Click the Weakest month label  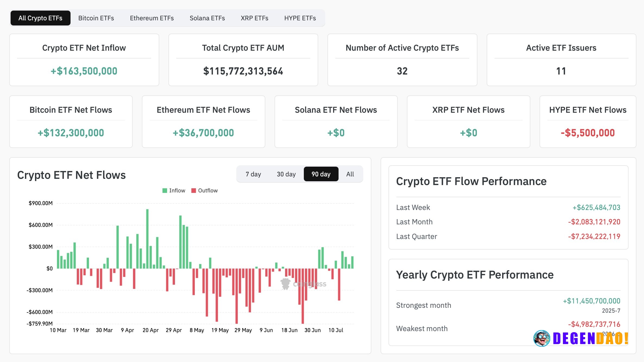coord(422,329)
